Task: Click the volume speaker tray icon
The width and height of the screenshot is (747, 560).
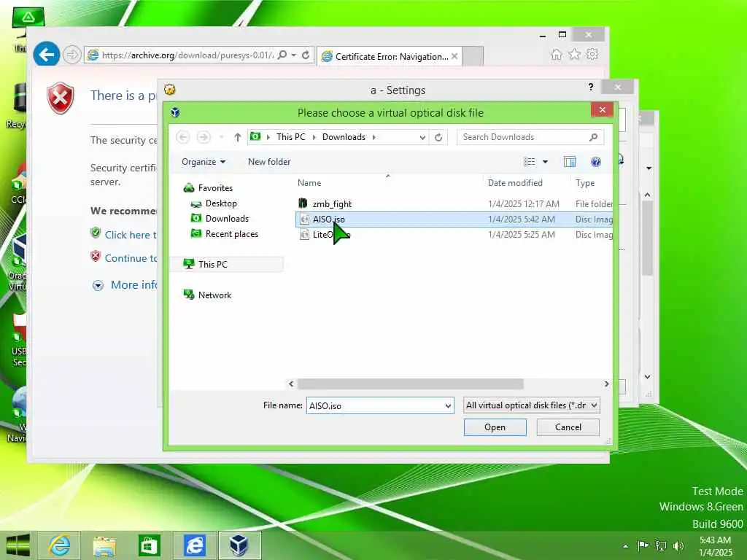Action: (x=678, y=545)
